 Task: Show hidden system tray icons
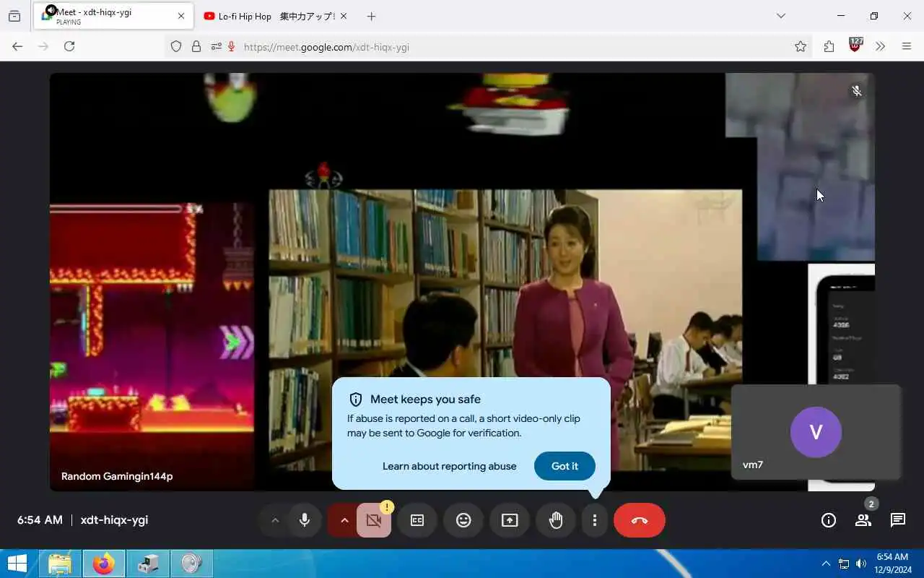click(x=827, y=564)
